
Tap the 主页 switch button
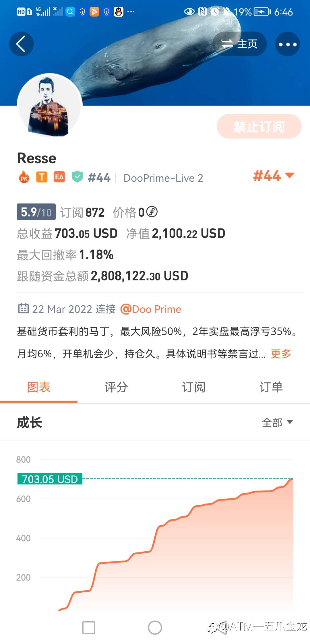coord(239,44)
